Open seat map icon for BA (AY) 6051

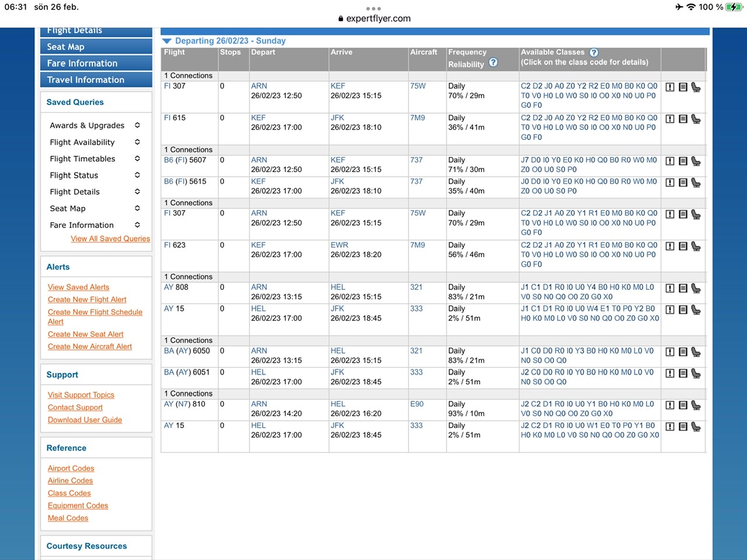[696, 374]
